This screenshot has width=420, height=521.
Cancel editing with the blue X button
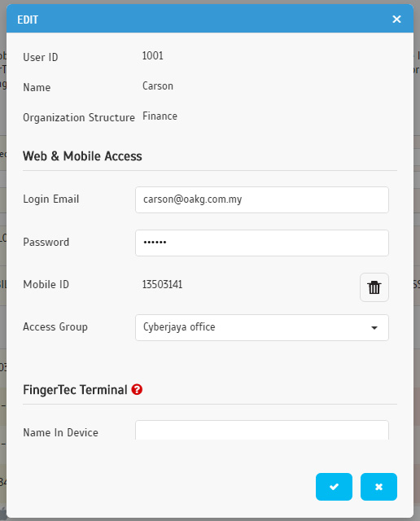tap(378, 487)
